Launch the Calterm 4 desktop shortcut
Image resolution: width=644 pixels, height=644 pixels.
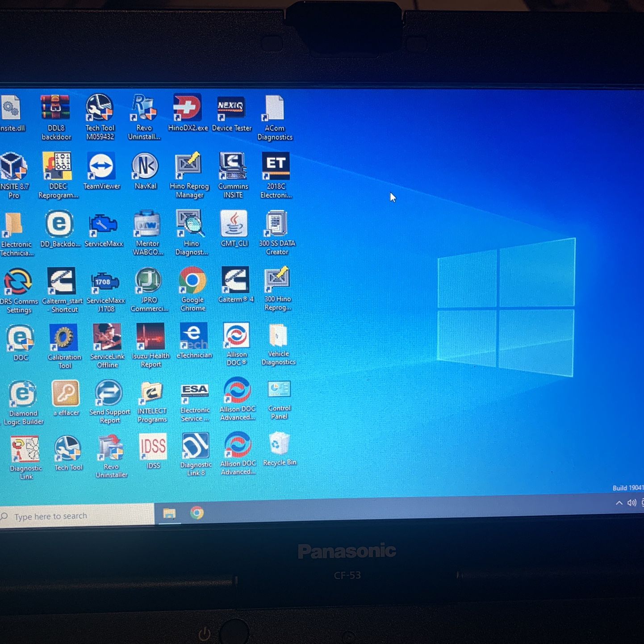tap(236, 280)
